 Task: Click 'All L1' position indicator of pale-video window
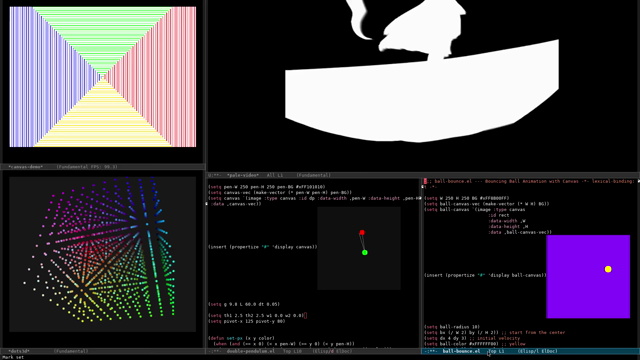(x=275, y=175)
